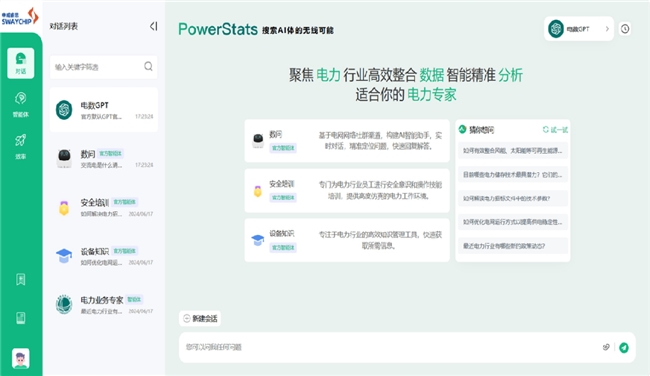Open the history clock icon
This screenshot has height=376, width=650.
[625, 29]
